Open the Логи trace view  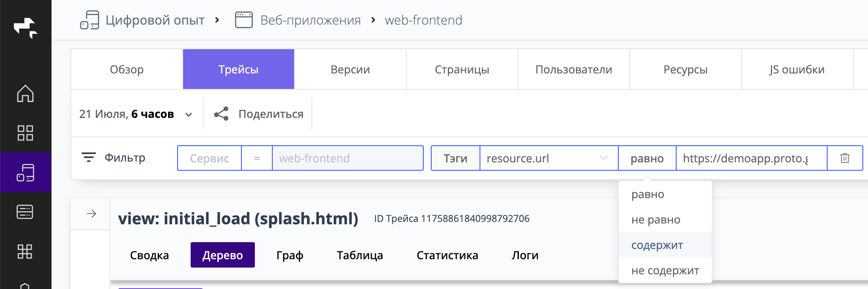pos(525,255)
